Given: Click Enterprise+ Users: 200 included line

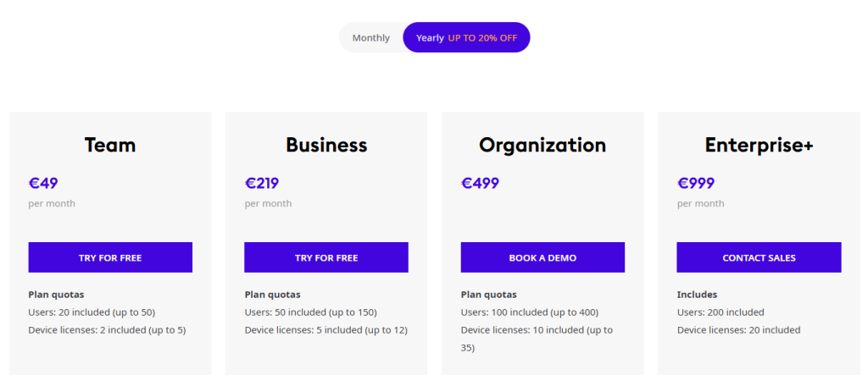Looking at the screenshot, I should 721,312.
